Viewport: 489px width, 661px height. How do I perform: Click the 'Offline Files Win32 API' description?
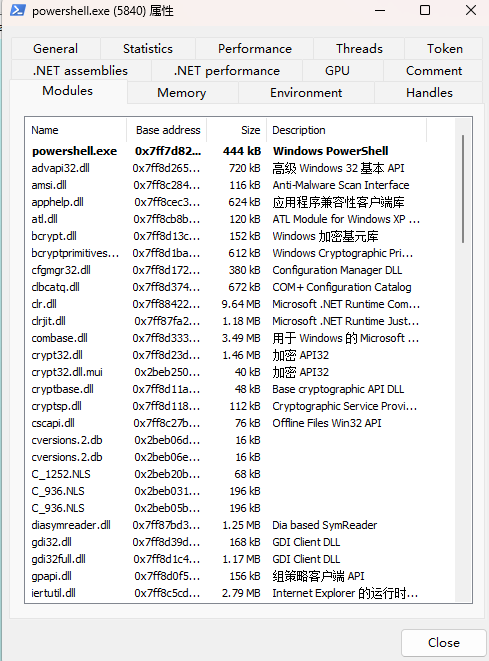point(327,423)
